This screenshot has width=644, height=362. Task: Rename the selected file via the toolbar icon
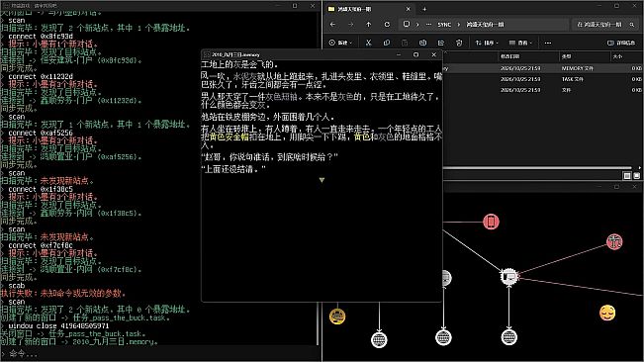422,43
